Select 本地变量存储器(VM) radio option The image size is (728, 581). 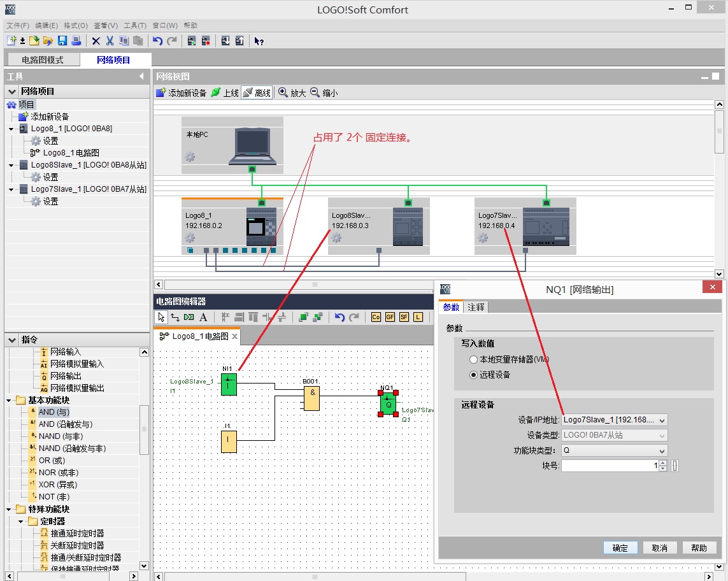pos(474,359)
